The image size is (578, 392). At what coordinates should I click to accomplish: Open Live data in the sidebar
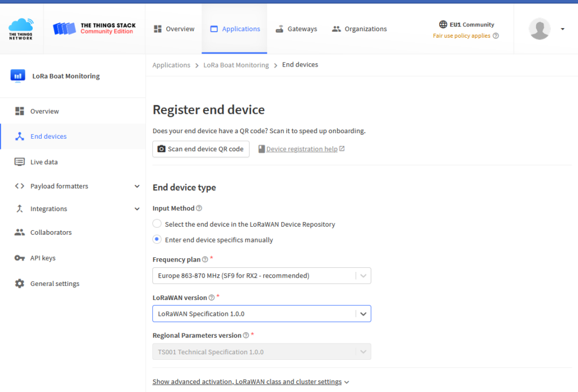[x=44, y=162]
